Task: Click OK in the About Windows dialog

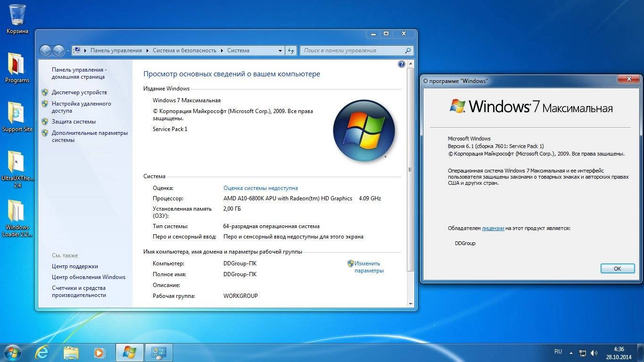Action: click(x=617, y=269)
